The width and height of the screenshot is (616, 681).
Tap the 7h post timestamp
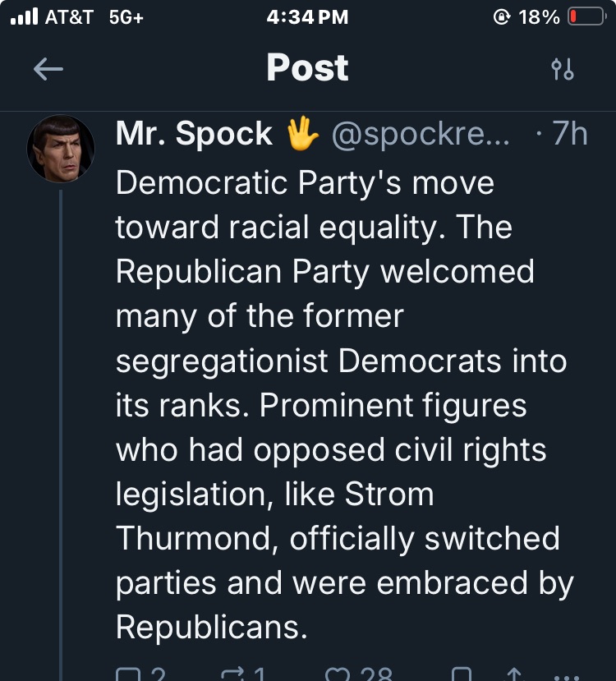click(568, 134)
